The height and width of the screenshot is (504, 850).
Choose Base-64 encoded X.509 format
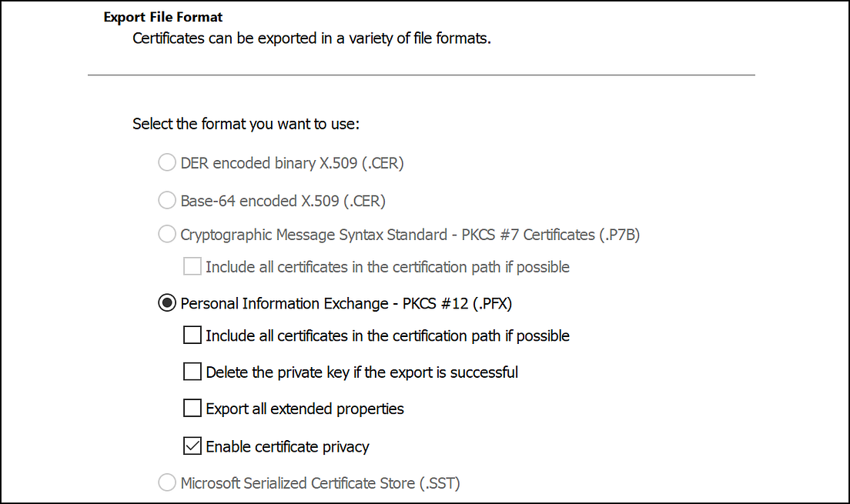[167, 200]
